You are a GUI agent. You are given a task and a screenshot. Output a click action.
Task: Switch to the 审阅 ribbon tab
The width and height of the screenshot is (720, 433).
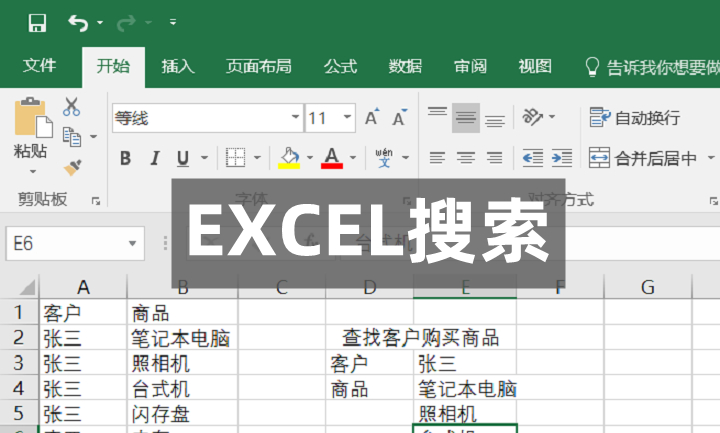pyautogui.click(x=470, y=67)
